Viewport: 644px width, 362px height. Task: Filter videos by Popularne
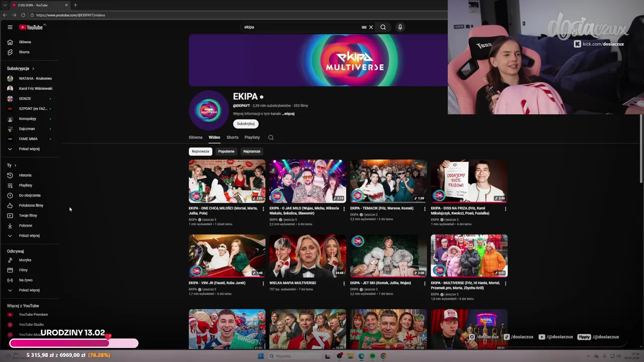[226, 151]
